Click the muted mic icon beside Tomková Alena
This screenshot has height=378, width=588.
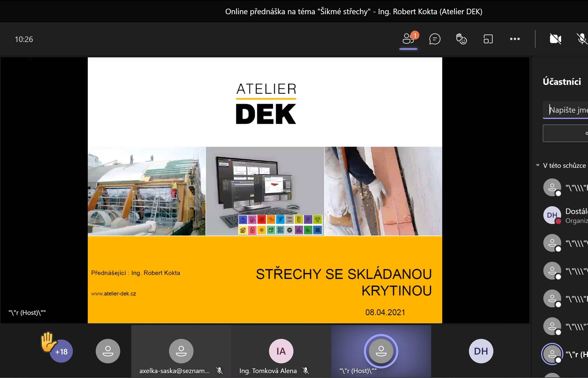(x=306, y=371)
